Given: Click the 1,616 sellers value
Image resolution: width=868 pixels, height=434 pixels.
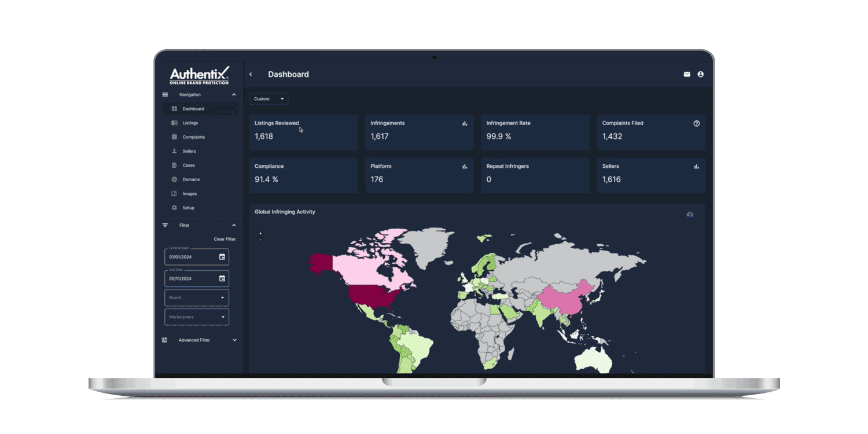Looking at the screenshot, I should (x=612, y=179).
